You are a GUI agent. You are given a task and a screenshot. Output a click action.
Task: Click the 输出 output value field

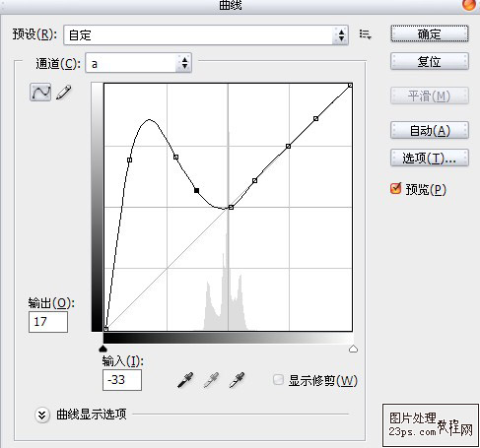pyautogui.click(x=48, y=322)
